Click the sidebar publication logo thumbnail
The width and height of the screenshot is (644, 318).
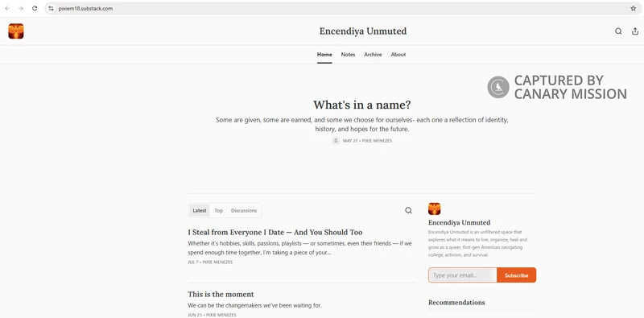tap(434, 209)
